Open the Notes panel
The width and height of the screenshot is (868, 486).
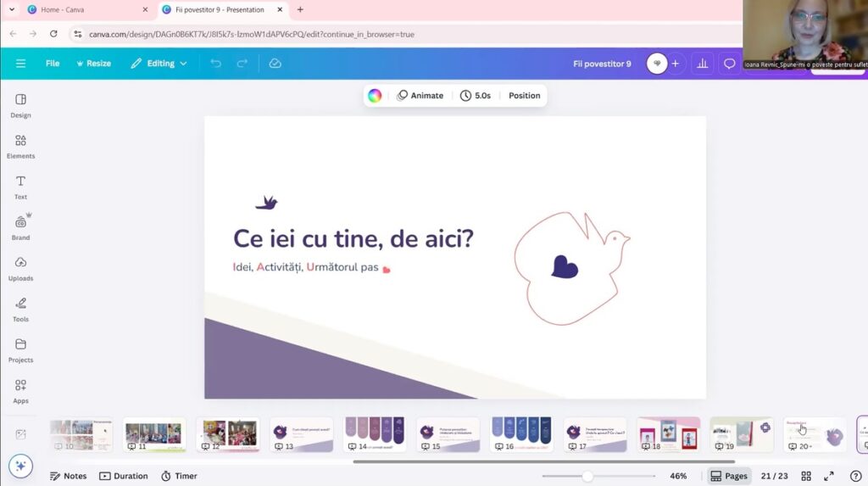(x=68, y=476)
